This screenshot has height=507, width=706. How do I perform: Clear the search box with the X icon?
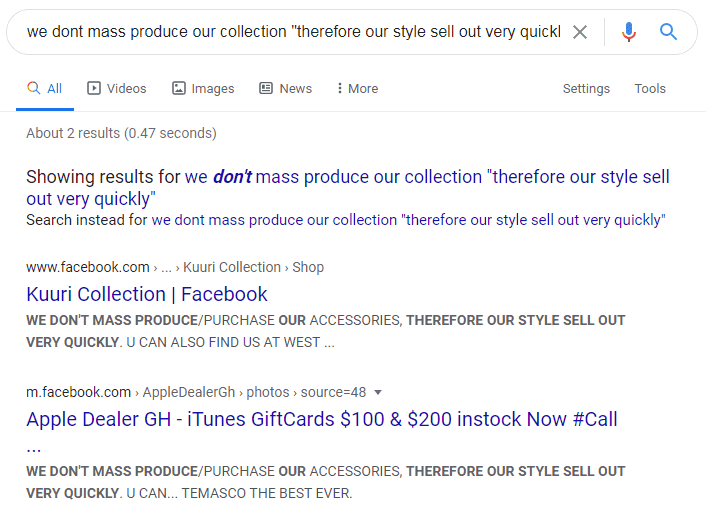pos(580,32)
